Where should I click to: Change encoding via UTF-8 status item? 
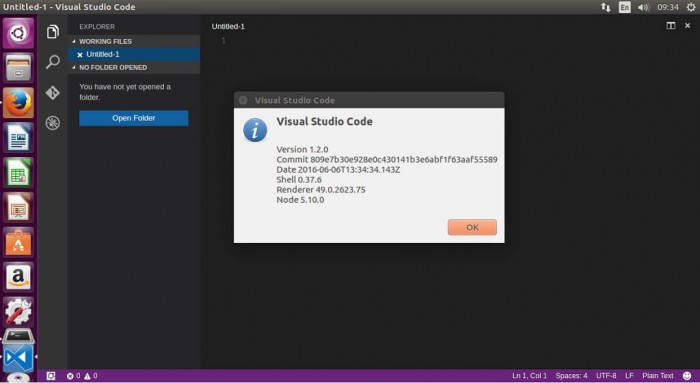606,376
